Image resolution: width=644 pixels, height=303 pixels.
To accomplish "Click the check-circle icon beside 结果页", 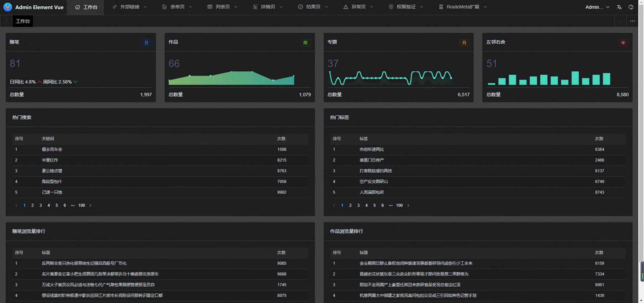I will (x=301, y=7).
